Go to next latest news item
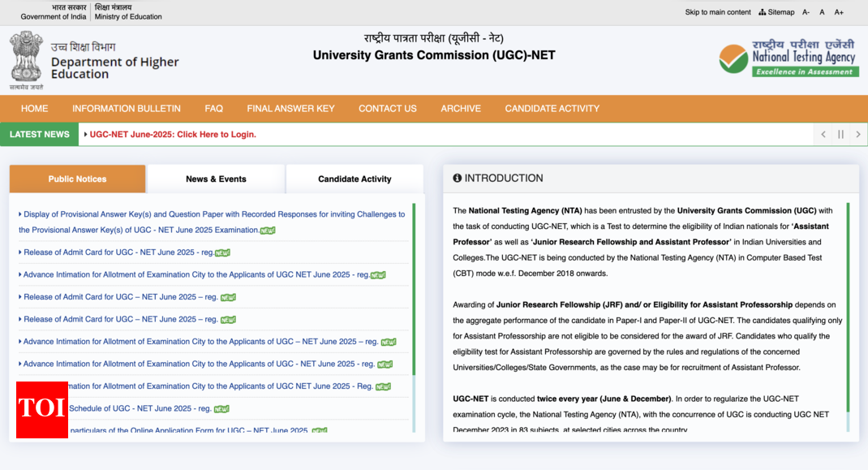Screen dimensions: 868x470 pyautogui.click(x=858, y=134)
